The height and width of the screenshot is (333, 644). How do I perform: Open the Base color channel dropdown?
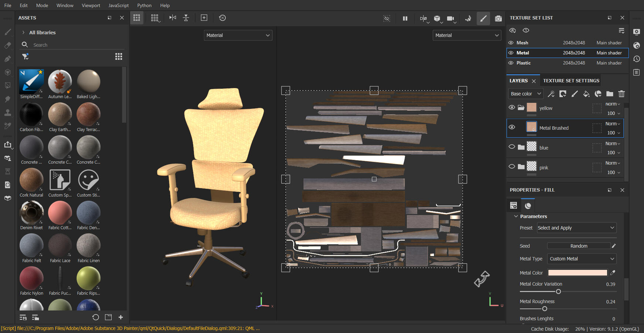(525, 94)
